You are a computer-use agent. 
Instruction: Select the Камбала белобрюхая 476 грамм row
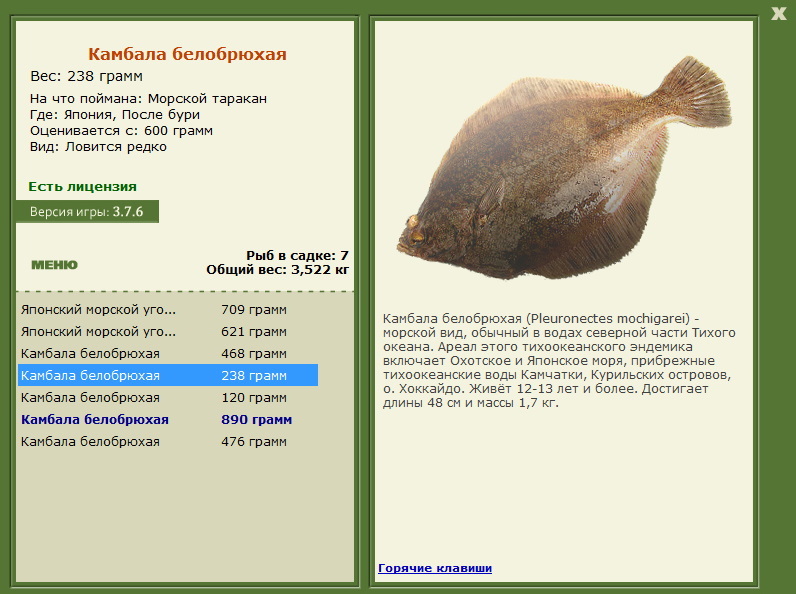(x=168, y=442)
